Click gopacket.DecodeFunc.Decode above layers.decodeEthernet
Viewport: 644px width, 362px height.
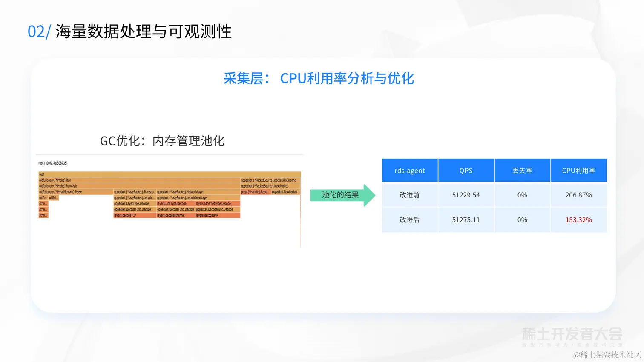[x=176, y=209]
